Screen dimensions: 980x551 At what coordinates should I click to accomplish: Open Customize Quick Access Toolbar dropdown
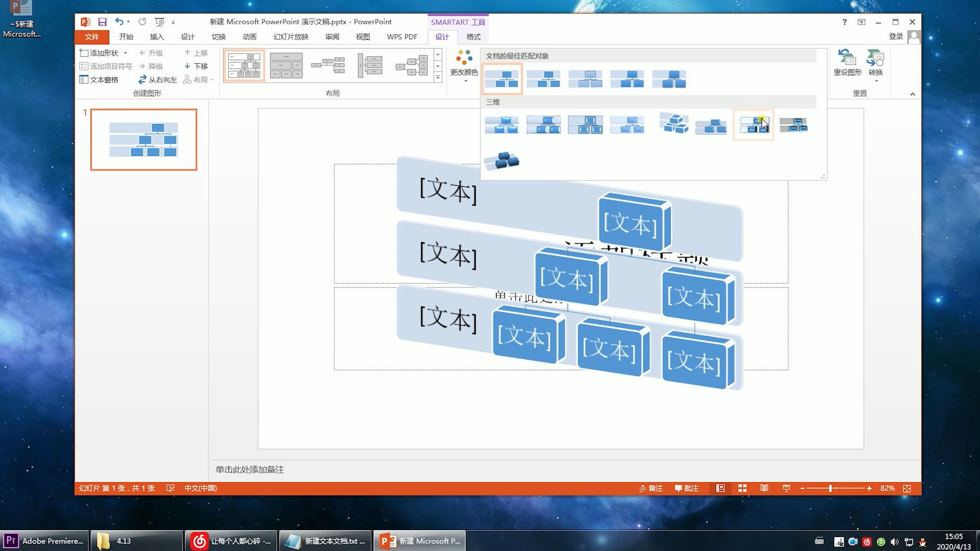coord(173,22)
